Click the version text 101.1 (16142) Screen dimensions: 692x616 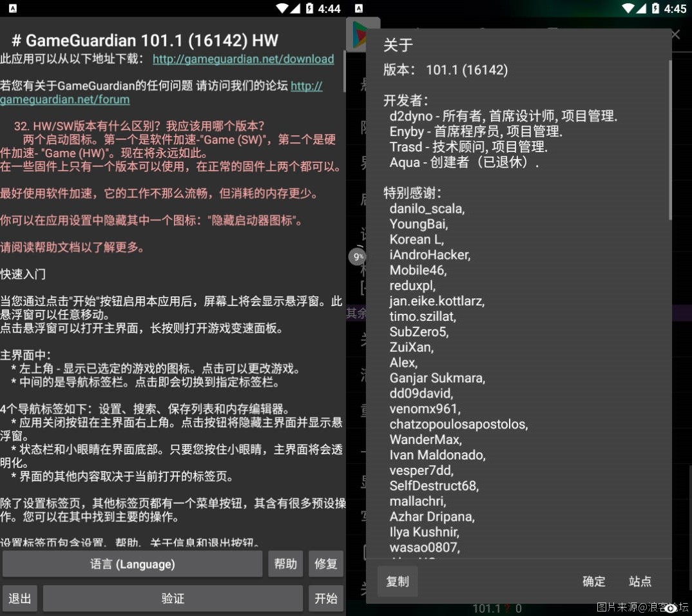point(467,70)
